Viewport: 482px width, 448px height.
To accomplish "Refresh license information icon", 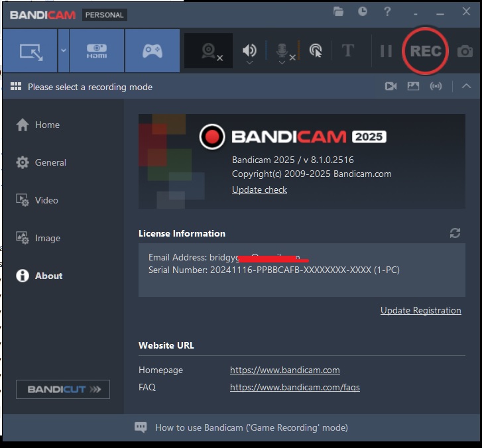I will point(455,233).
